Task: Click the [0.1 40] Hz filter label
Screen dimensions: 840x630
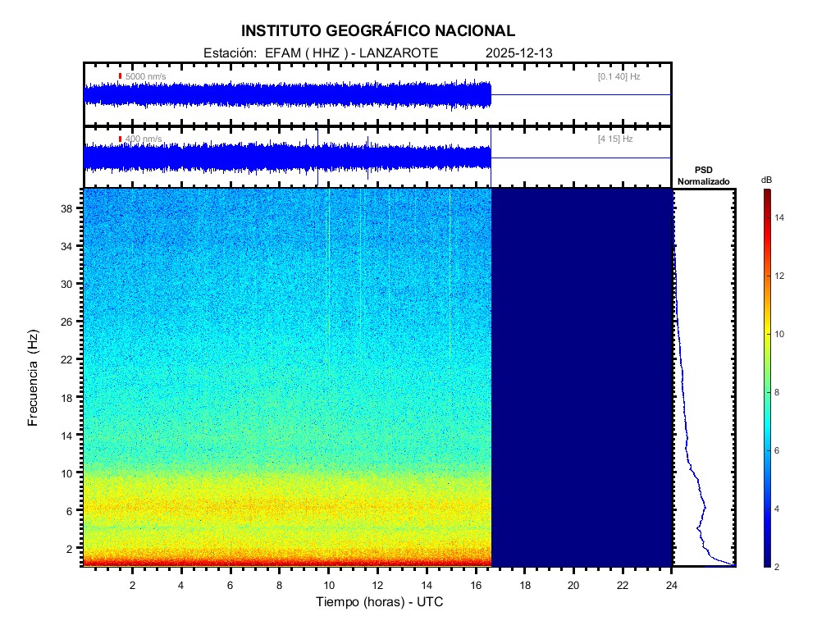Action: point(619,76)
